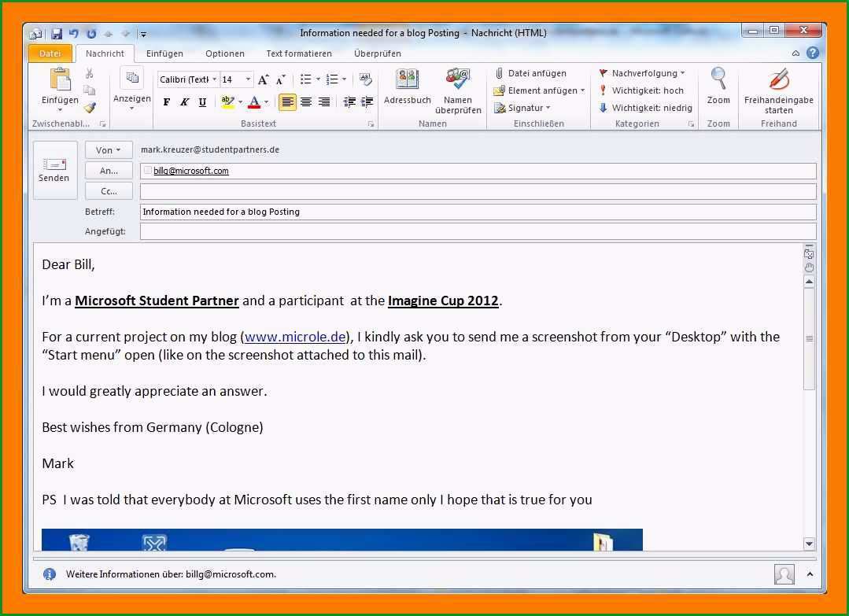Screen dimensions: 849x616
Task: Decrease font size with small A icon
Action: point(280,79)
